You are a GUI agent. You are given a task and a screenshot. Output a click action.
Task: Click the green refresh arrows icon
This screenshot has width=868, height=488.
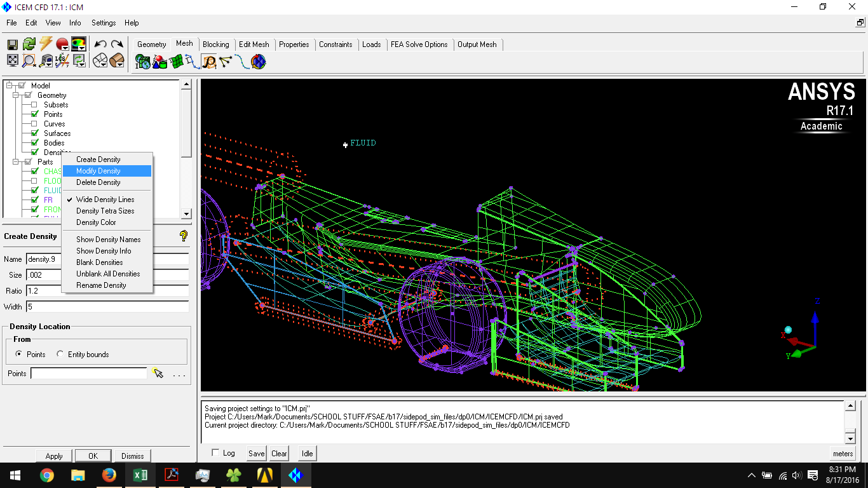(x=29, y=44)
